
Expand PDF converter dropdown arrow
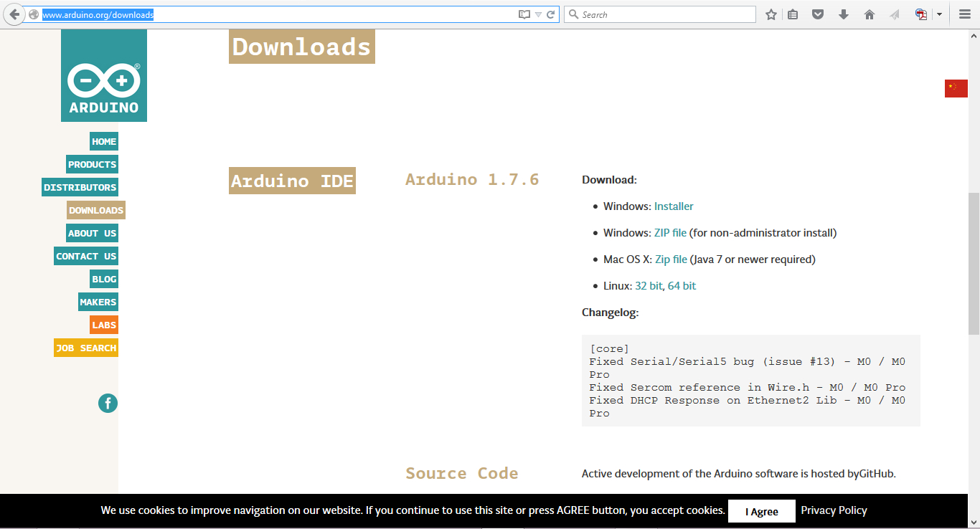pyautogui.click(x=939, y=14)
